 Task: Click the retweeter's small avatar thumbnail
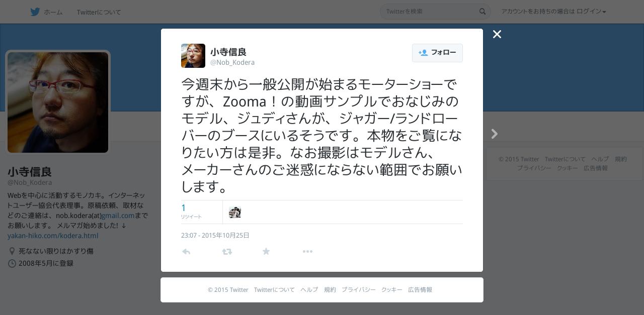click(x=235, y=212)
